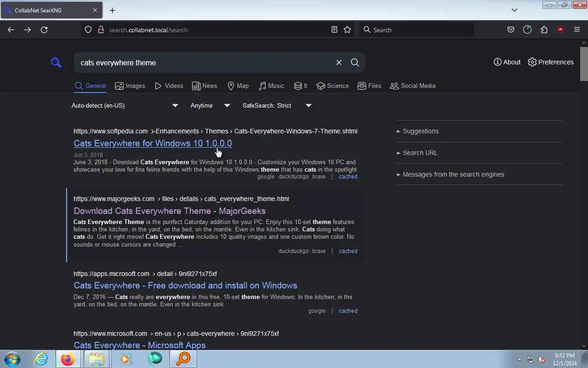
Task: Toggle reader view icon
Action: [x=334, y=29]
